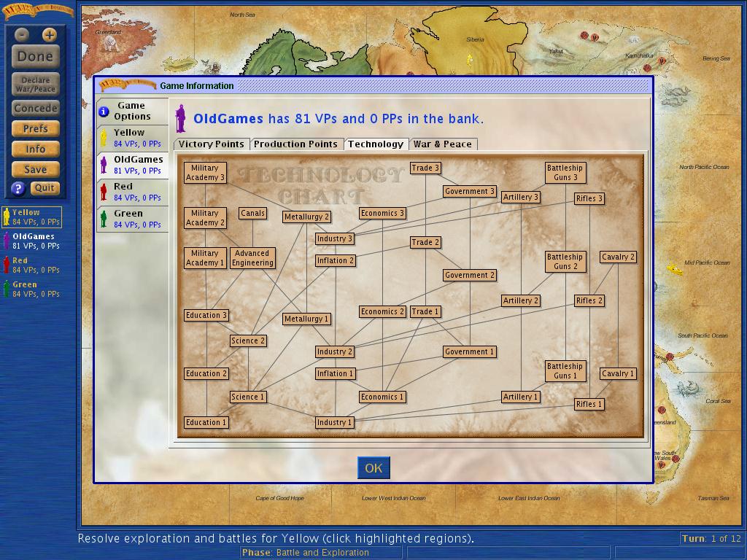Click the Trade 1 technology box
The width and height of the screenshot is (747, 560).
[x=425, y=312]
